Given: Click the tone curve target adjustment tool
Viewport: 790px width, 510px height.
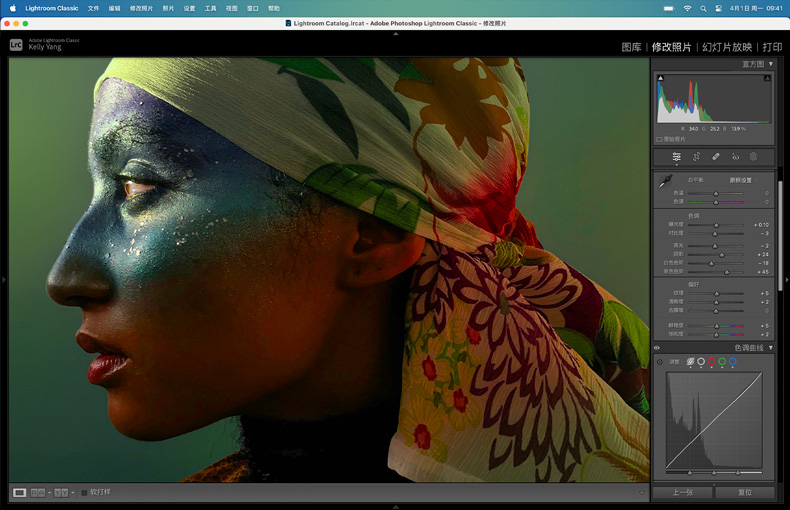Looking at the screenshot, I should [x=660, y=361].
